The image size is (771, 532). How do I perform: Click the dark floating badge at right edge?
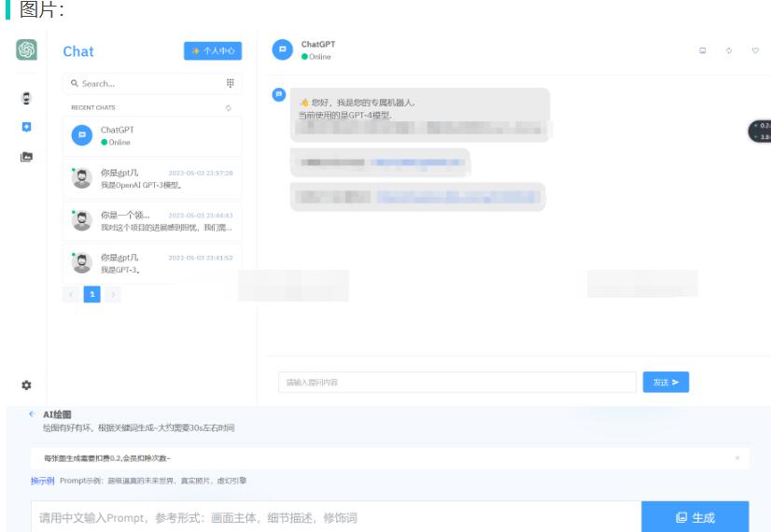coord(760,132)
